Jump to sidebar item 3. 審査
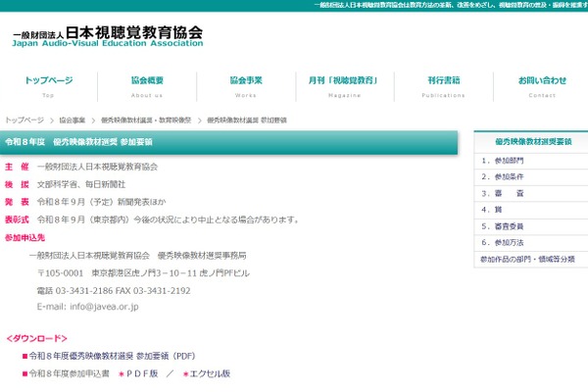588x392 pixels. point(530,194)
